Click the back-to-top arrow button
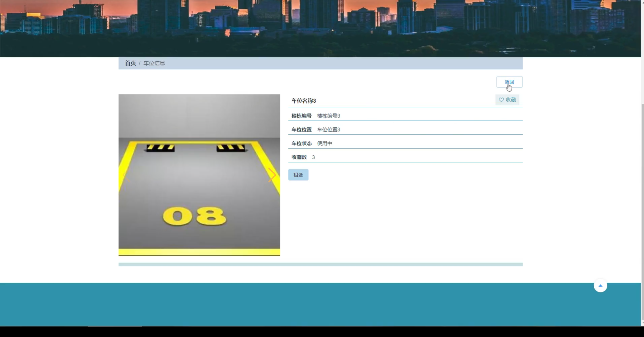 coord(600,286)
